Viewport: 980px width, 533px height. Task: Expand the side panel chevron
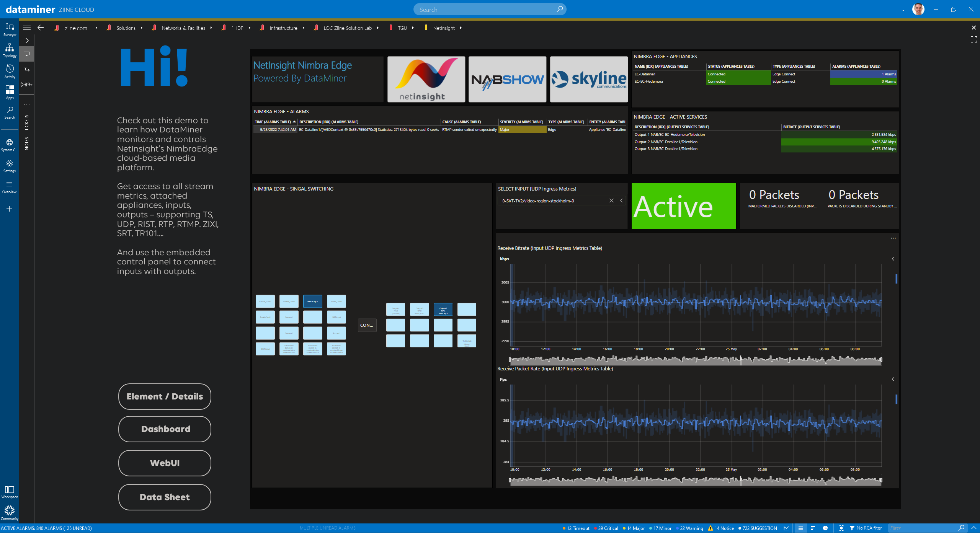tap(27, 41)
